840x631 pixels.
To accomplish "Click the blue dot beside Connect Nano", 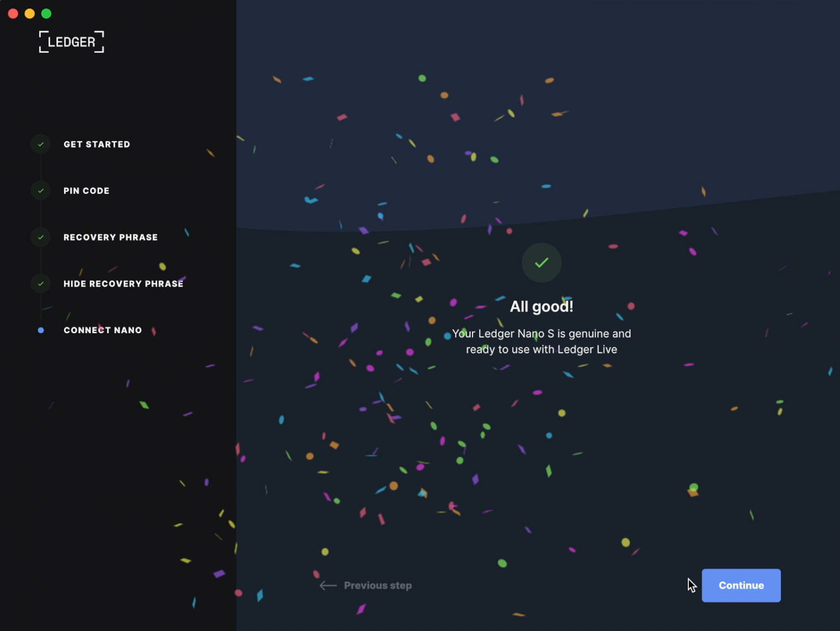I will 40,330.
